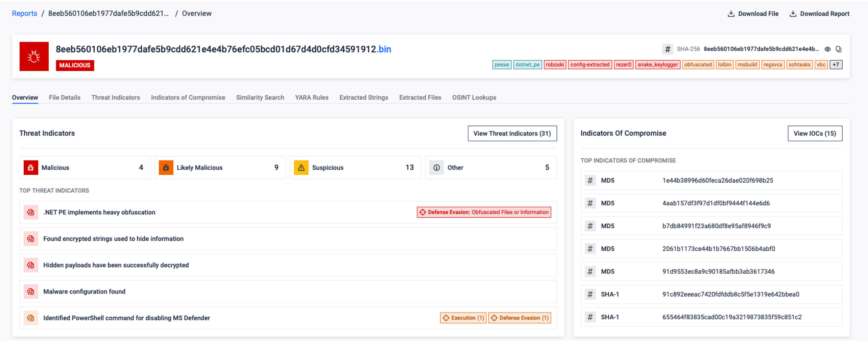Viewport: 868px width, 342px height.
Task: Click the View Threat Indicators (31) button
Action: [x=512, y=133]
